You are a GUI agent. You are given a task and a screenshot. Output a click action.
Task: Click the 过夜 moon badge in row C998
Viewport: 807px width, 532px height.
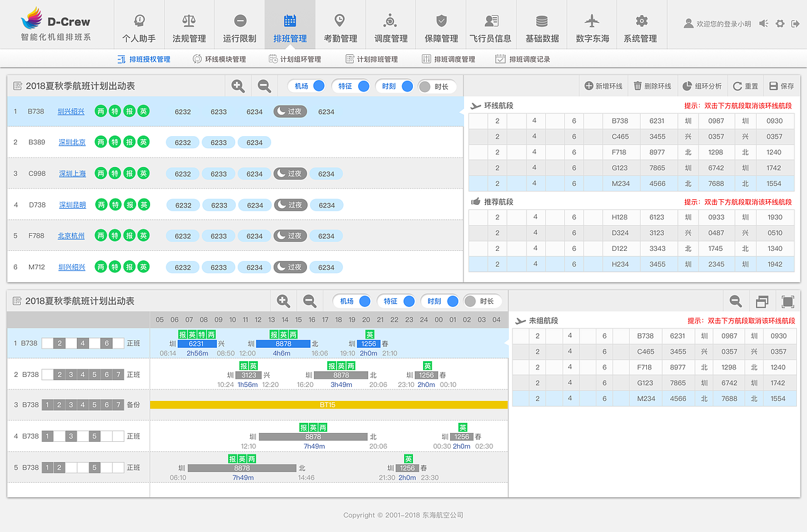(290, 173)
